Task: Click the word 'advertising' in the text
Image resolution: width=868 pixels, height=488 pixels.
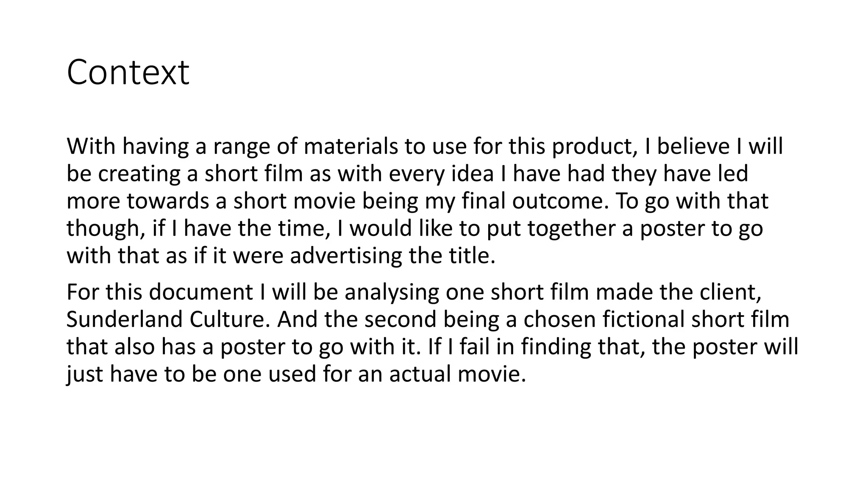Action: (x=345, y=255)
